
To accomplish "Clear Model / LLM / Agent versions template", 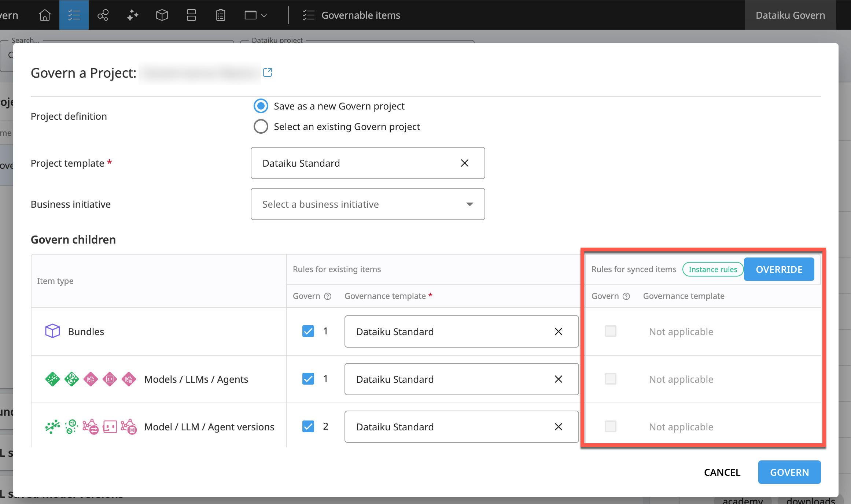I will pos(559,427).
